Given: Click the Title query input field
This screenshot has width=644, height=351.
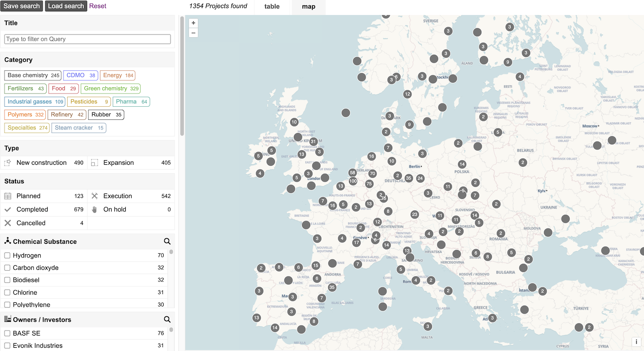Looking at the screenshot, I should pyautogui.click(x=88, y=39).
